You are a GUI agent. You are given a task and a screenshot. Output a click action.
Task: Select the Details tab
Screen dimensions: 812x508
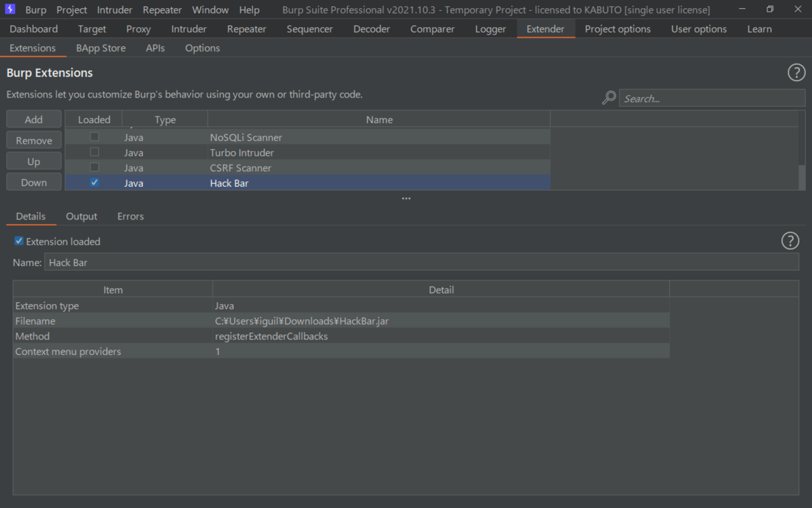(x=31, y=217)
